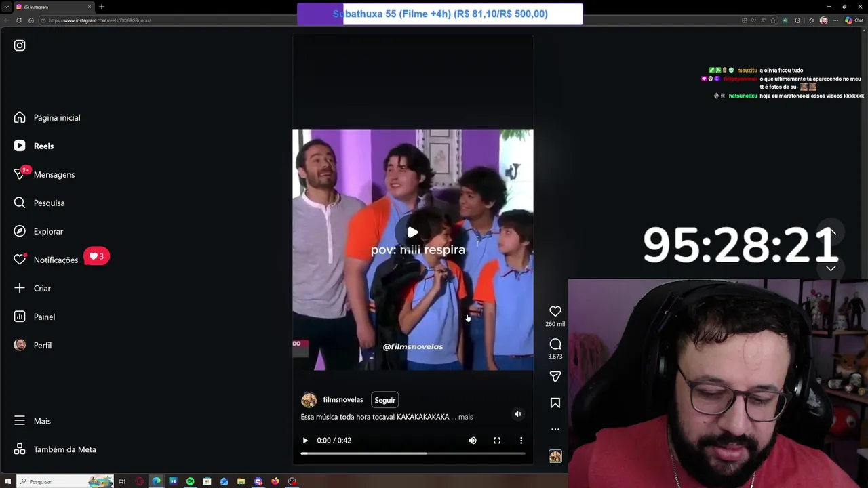Open Spotify from taskbar

(190, 481)
